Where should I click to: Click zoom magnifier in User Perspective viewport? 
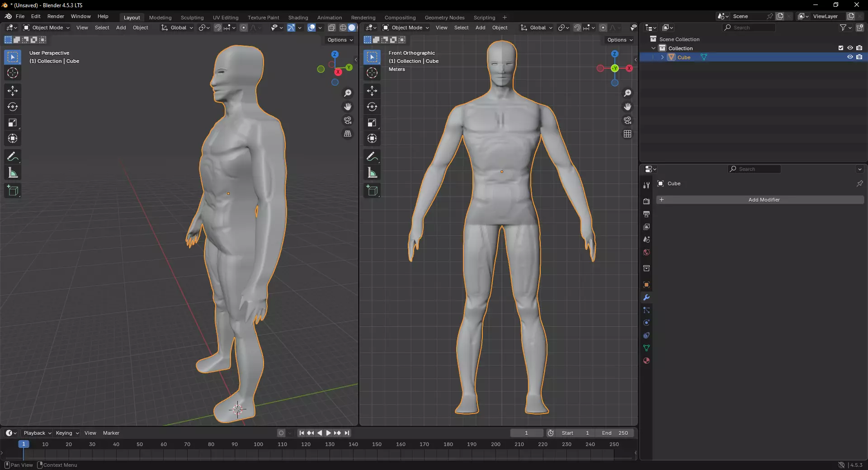tap(348, 93)
